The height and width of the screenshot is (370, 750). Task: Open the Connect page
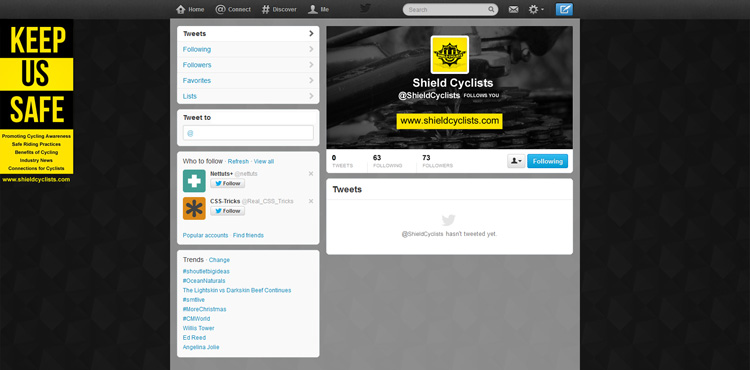pos(233,10)
